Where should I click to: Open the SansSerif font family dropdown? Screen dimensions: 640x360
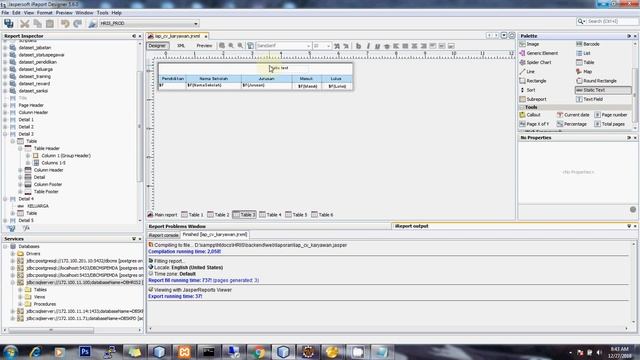308,46
